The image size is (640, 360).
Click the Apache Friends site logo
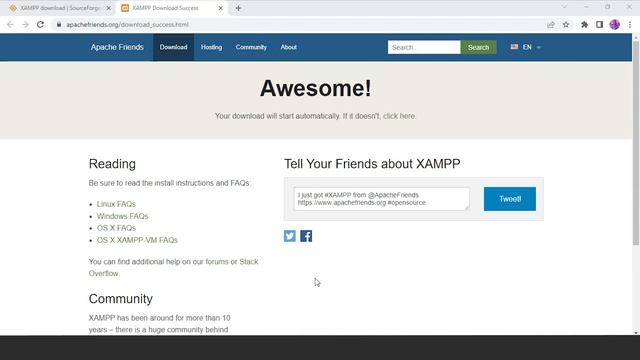[x=117, y=47]
